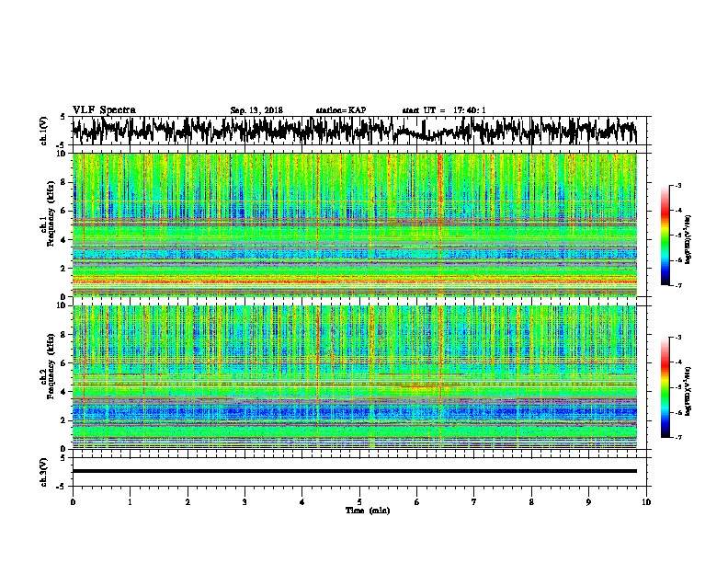728x563 pixels.
Task: Click the "Time (min)" x-axis label
Action: (x=368, y=511)
